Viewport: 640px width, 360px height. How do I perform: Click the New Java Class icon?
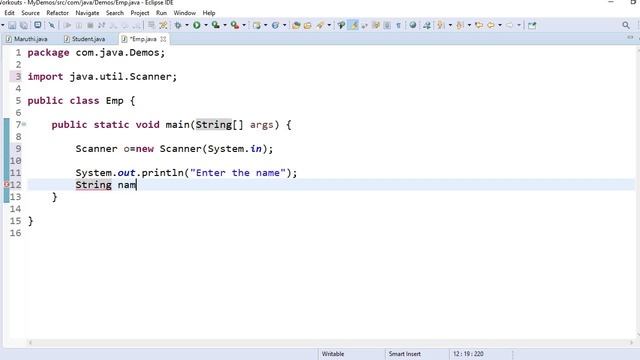coord(276,25)
